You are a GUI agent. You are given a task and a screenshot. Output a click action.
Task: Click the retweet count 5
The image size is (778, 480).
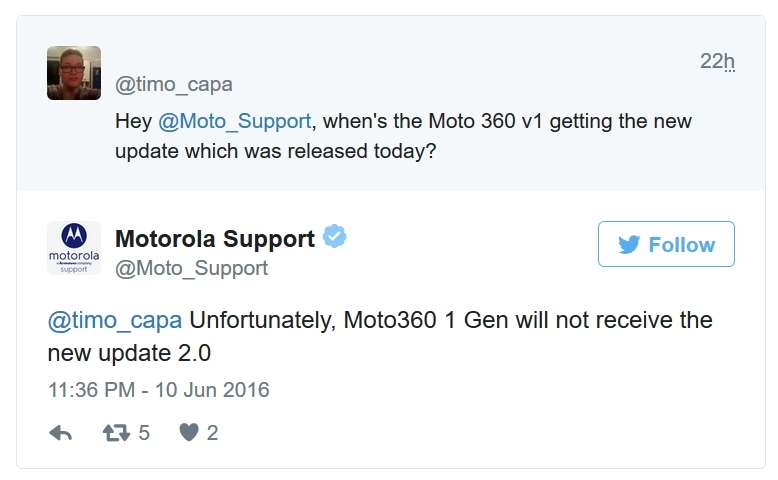[144, 433]
